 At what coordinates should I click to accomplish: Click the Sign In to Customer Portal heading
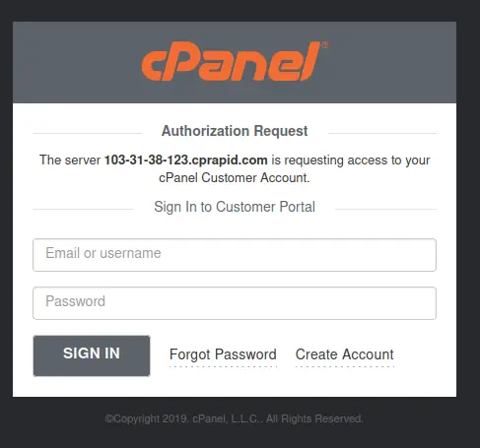(x=235, y=207)
